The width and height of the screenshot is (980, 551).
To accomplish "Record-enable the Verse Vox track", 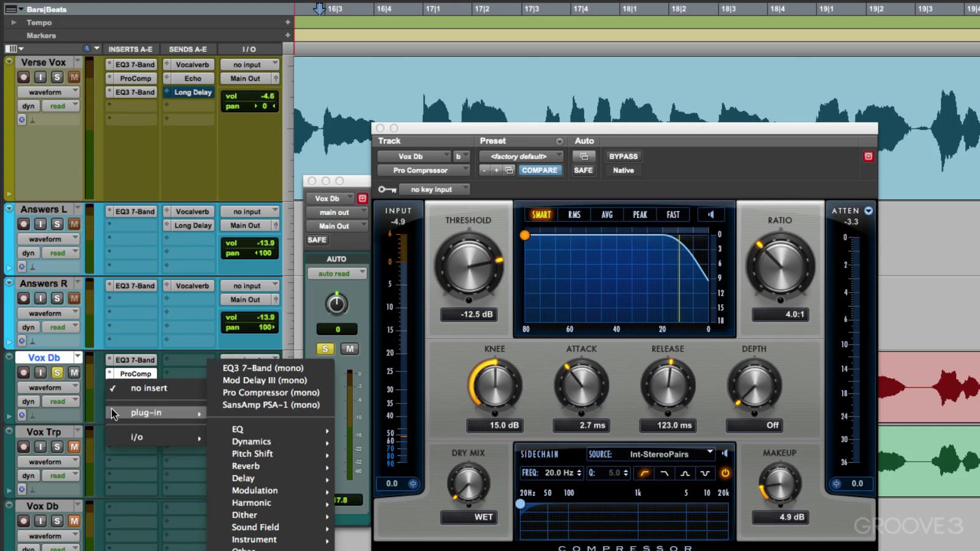I will (x=23, y=77).
